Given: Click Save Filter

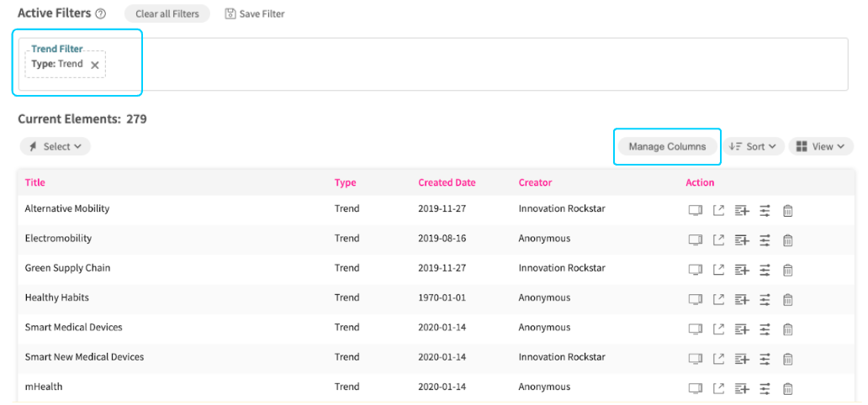Looking at the screenshot, I should point(255,14).
